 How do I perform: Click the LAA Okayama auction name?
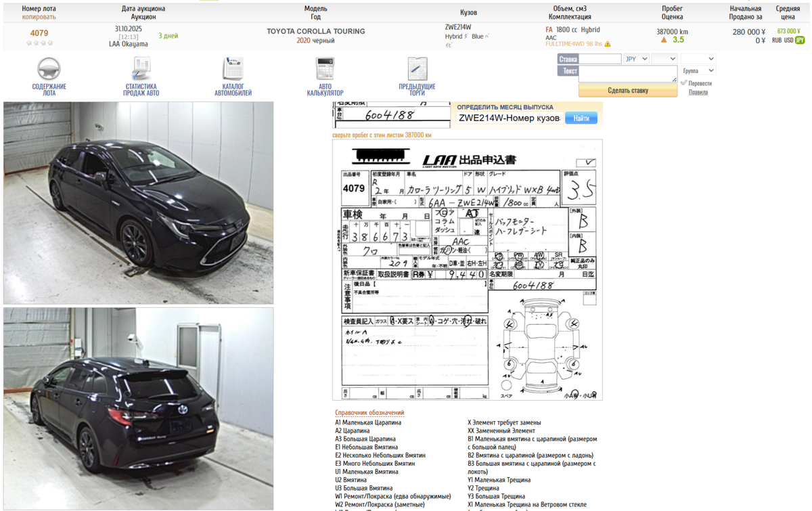point(129,44)
